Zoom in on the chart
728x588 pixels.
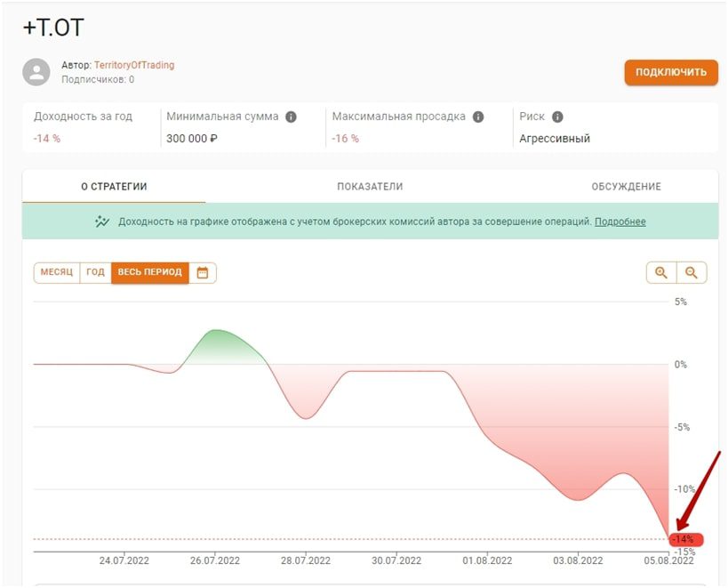point(661,272)
